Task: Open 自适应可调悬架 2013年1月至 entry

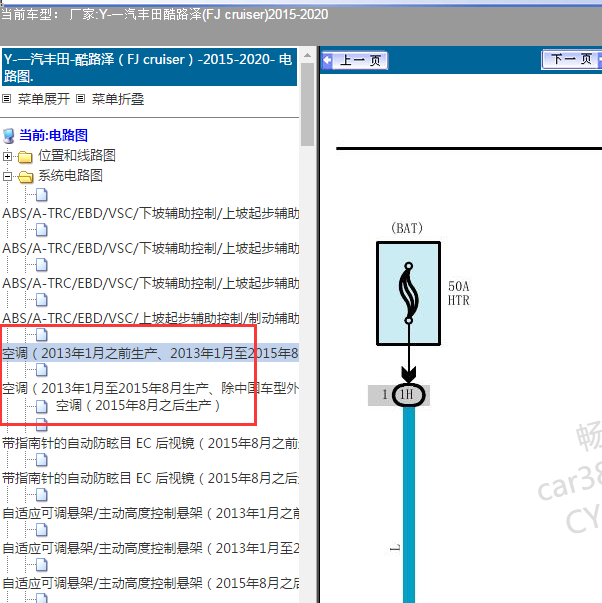Action: tap(150, 548)
